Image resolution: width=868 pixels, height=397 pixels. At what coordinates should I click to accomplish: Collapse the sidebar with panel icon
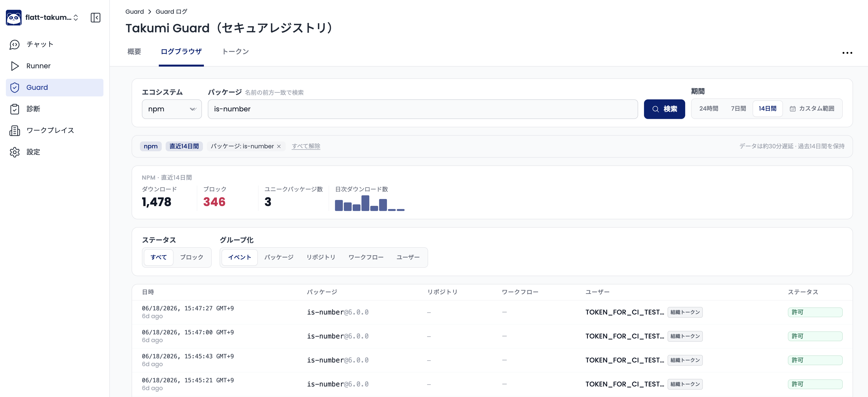pyautogui.click(x=95, y=17)
